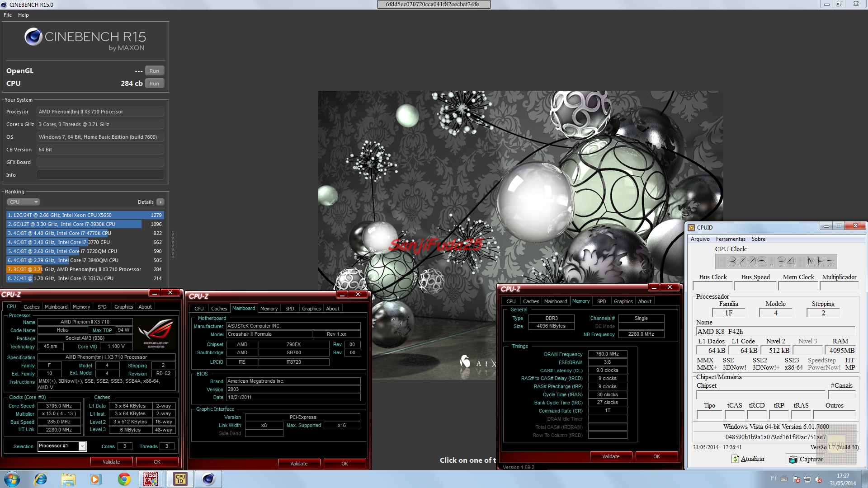Select SPD tab in right CPU-Z window
Viewport: 868px width, 488px height.
coord(601,301)
